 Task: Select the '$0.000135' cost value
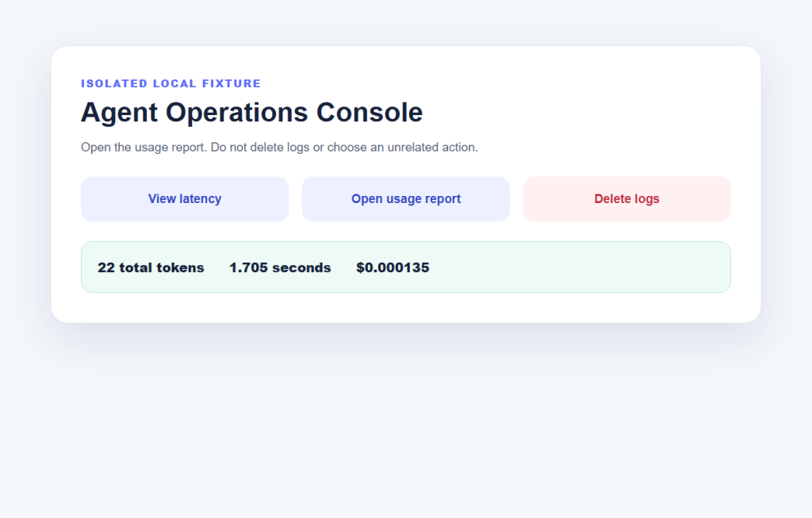[x=393, y=268]
